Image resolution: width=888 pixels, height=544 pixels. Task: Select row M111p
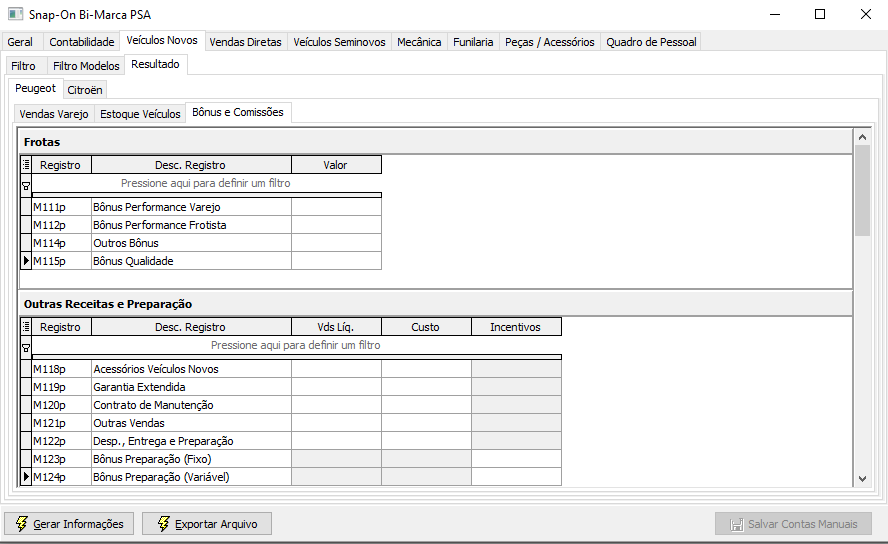coord(206,207)
